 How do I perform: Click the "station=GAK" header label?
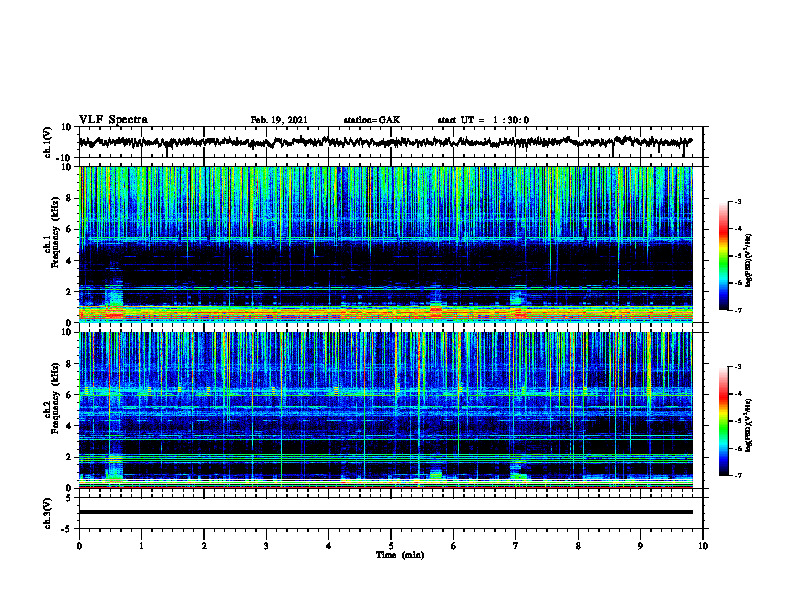(372, 120)
